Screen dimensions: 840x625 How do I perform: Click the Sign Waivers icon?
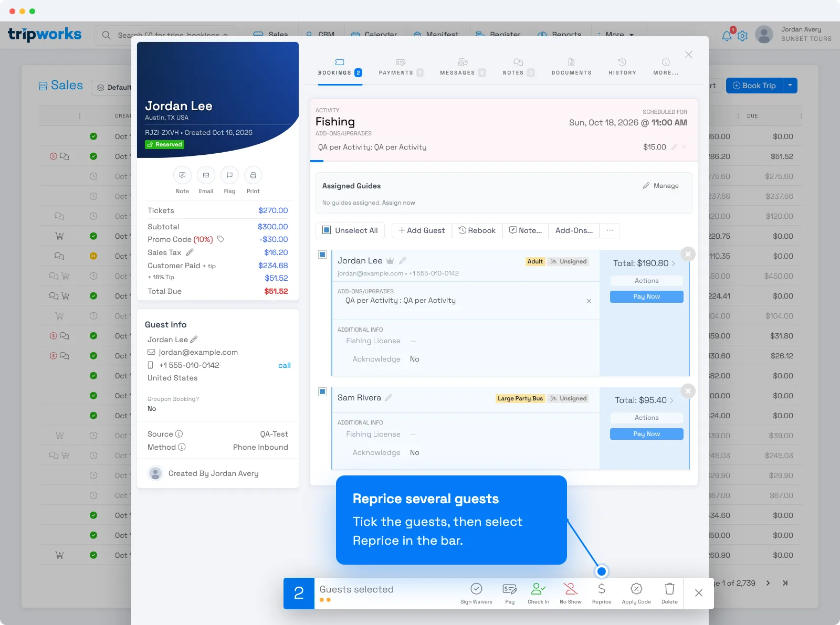coord(476,589)
